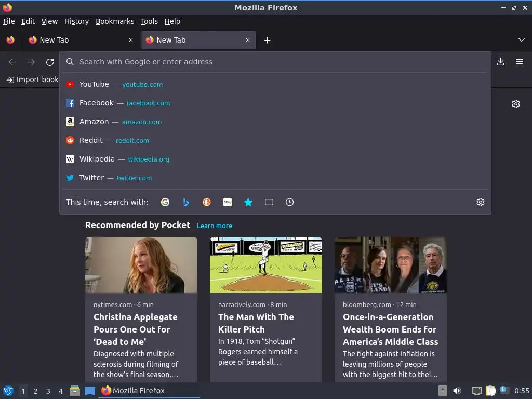
Task: Open the Bookmarks menu
Action: [115, 21]
